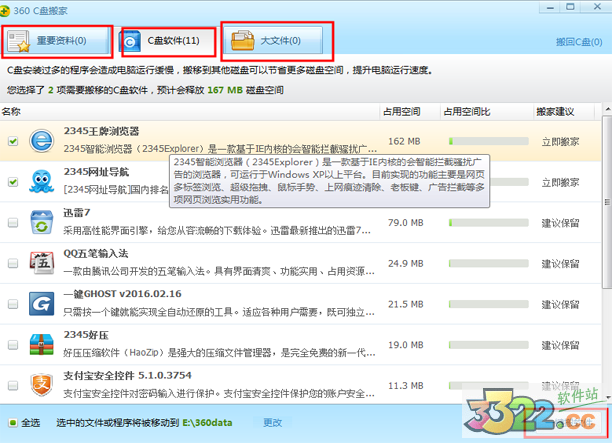Click the 162 MB size value
612x443 pixels.
pyautogui.click(x=404, y=141)
